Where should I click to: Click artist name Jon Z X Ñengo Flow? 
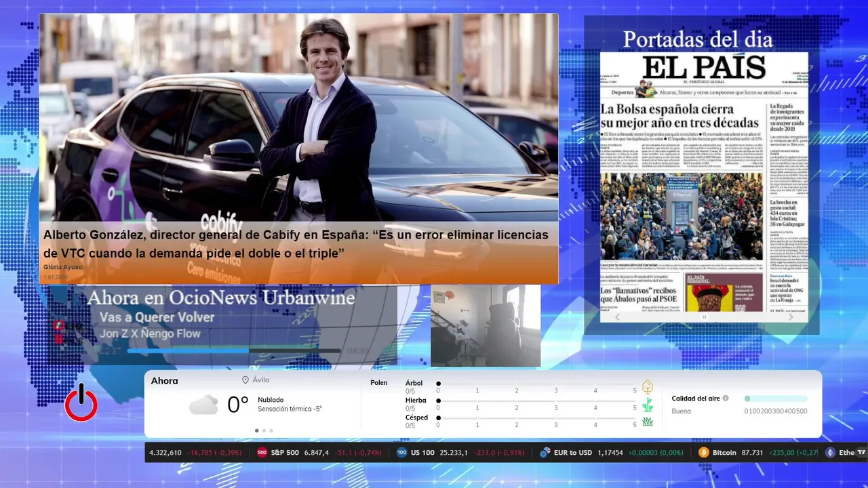150,333
